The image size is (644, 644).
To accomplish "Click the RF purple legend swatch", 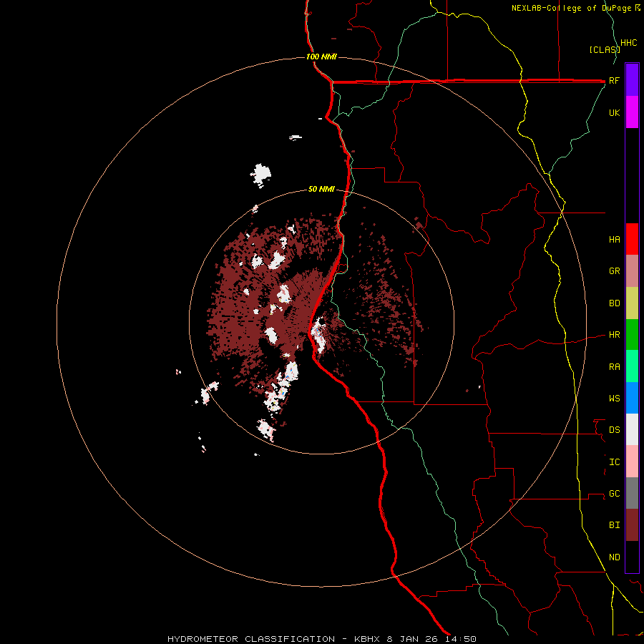I will click(632, 79).
